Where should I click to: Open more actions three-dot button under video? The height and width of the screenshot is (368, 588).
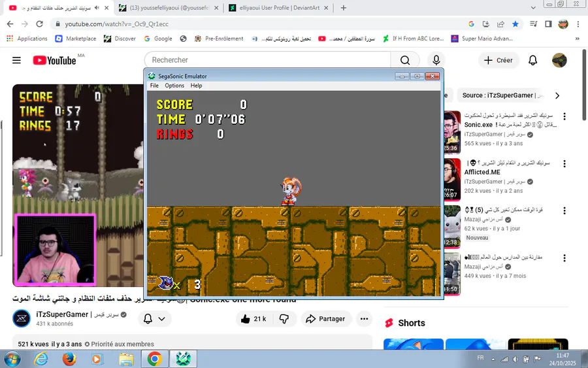coord(364,319)
